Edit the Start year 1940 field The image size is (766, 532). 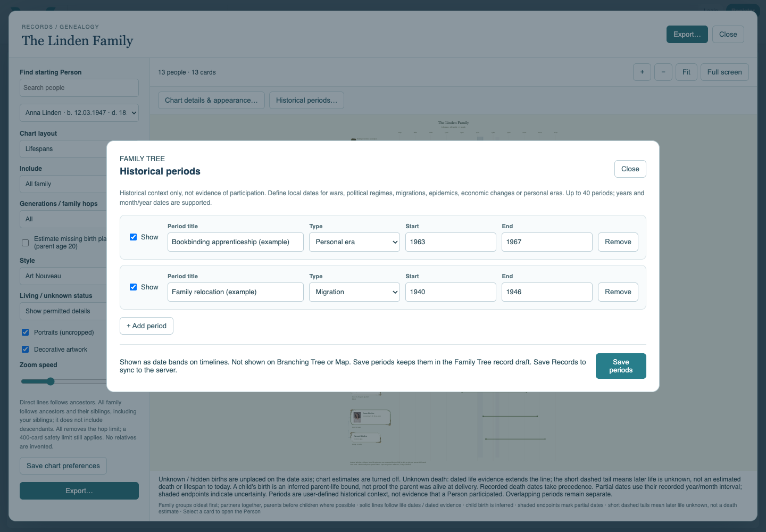pyautogui.click(x=451, y=292)
